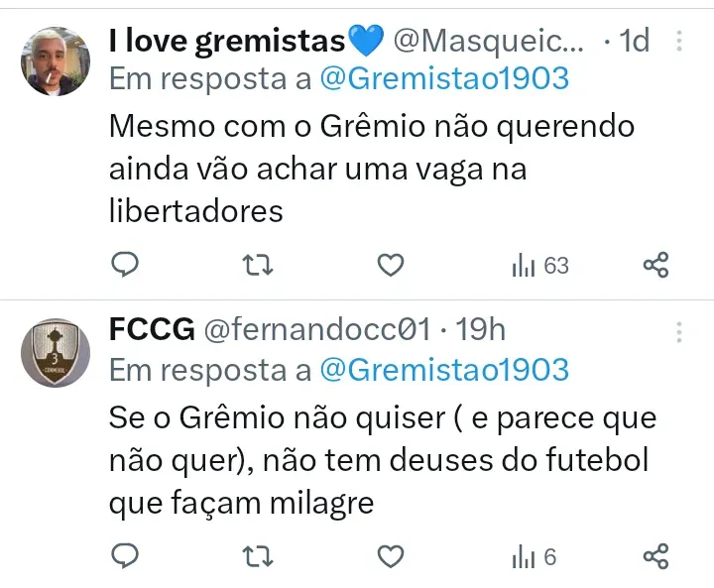This screenshot has height=588, width=714.
Task: Open the 19h timestamp on FCCG tweet
Action: click(x=480, y=330)
